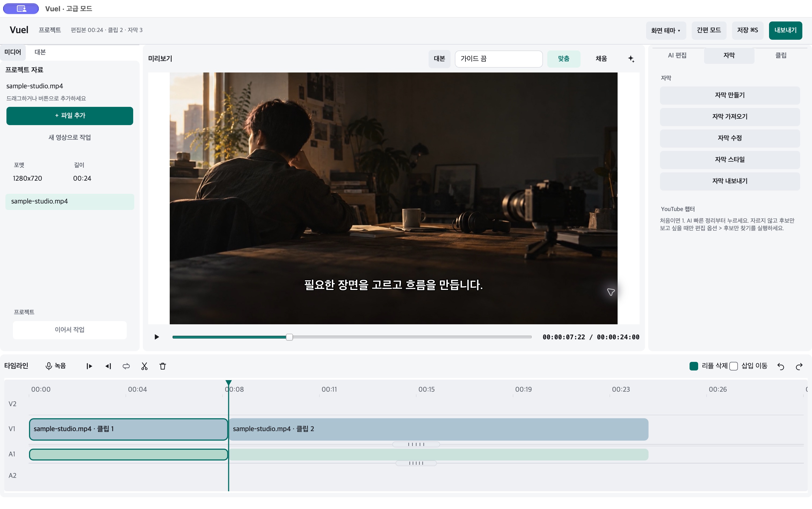
Task: Select 맞춤 fit mode
Action: (x=564, y=59)
